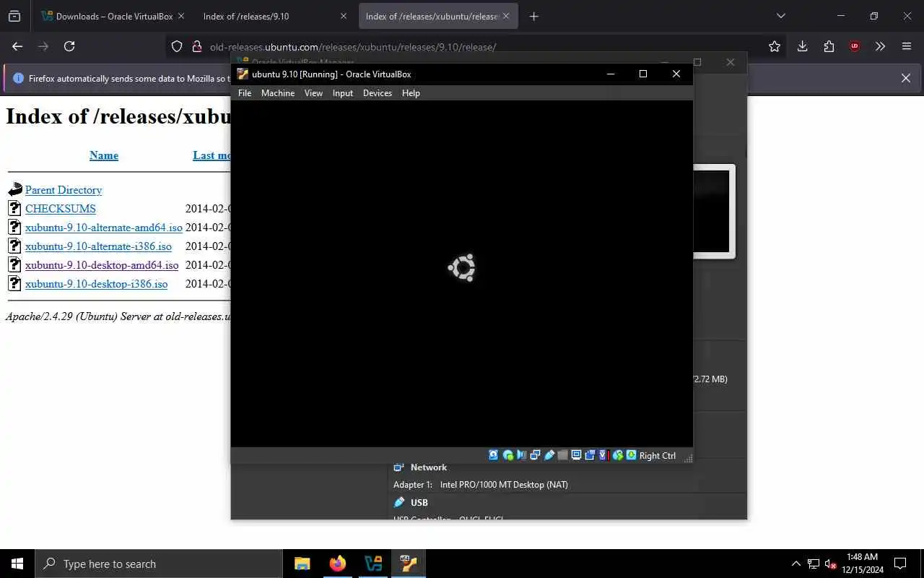The image size is (924, 578).
Task: Close the active xubuntu releases tab
Action: coord(507,16)
